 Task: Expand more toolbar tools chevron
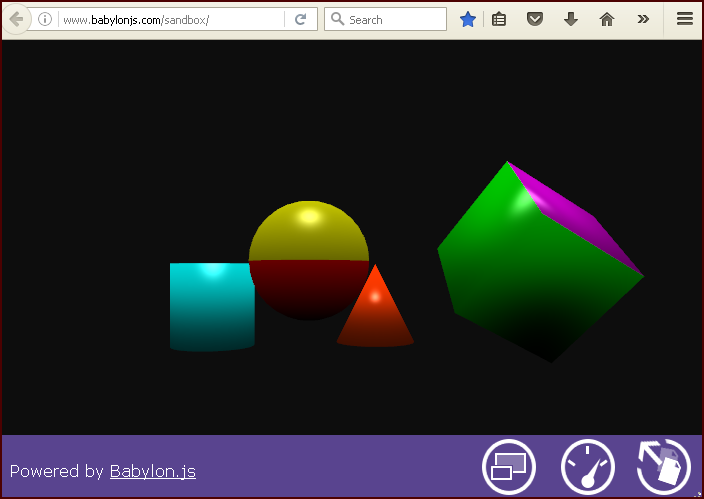[x=643, y=19]
